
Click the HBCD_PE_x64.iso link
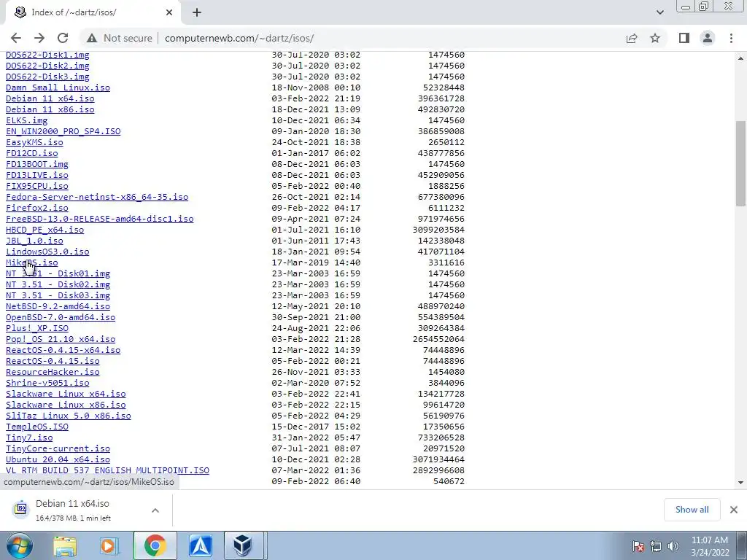(x=44, y=230)
